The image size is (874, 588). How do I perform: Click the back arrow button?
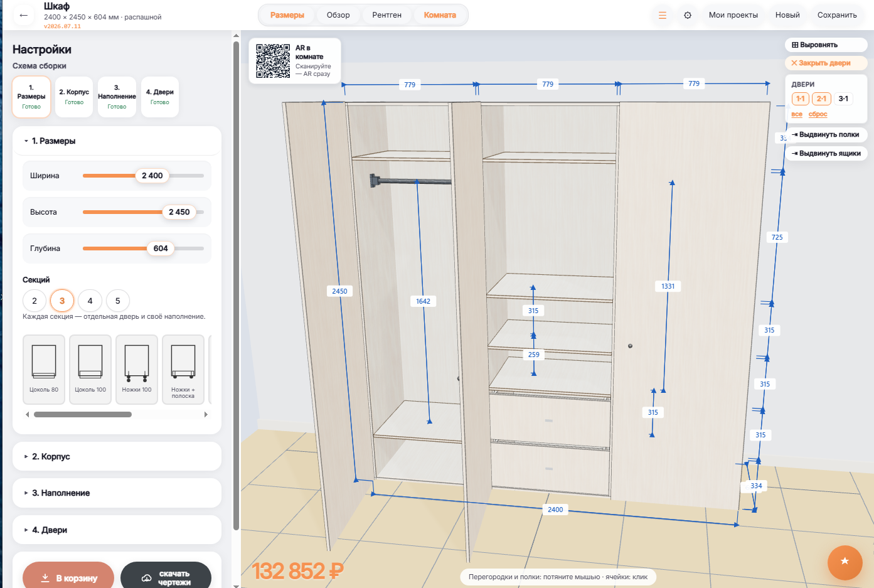coord(24,15)
